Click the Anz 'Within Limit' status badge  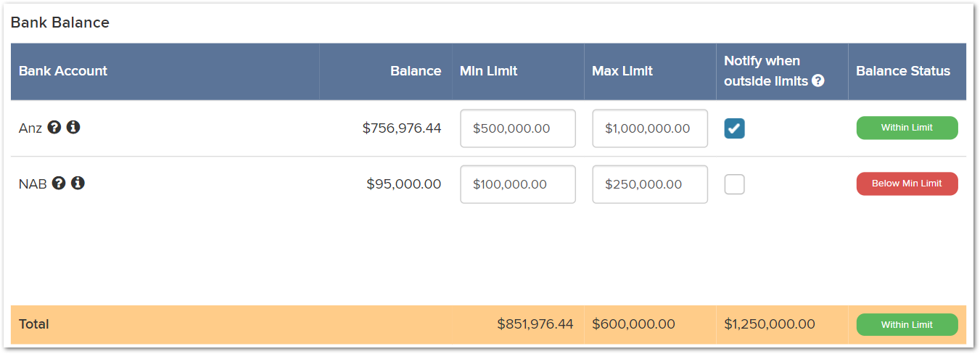907,128
